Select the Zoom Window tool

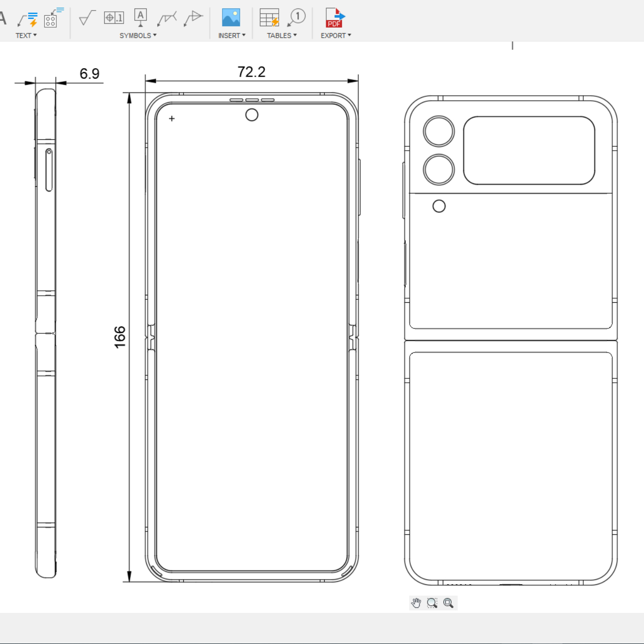tap(432, 603)
